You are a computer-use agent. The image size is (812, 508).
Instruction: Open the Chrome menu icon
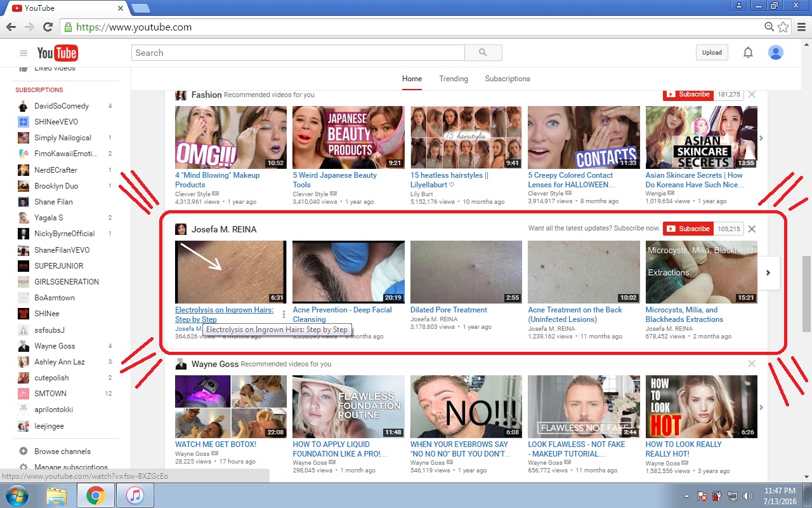(x=801, y=27)
